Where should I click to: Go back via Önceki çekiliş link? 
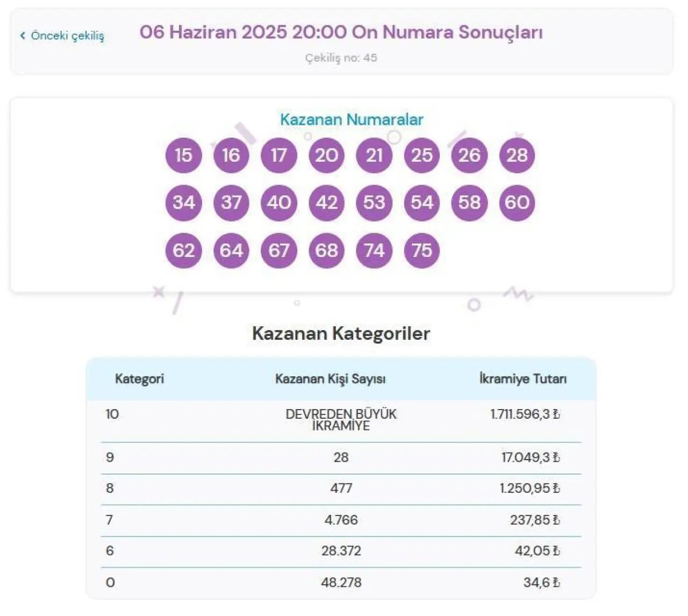tap(62, 35)
